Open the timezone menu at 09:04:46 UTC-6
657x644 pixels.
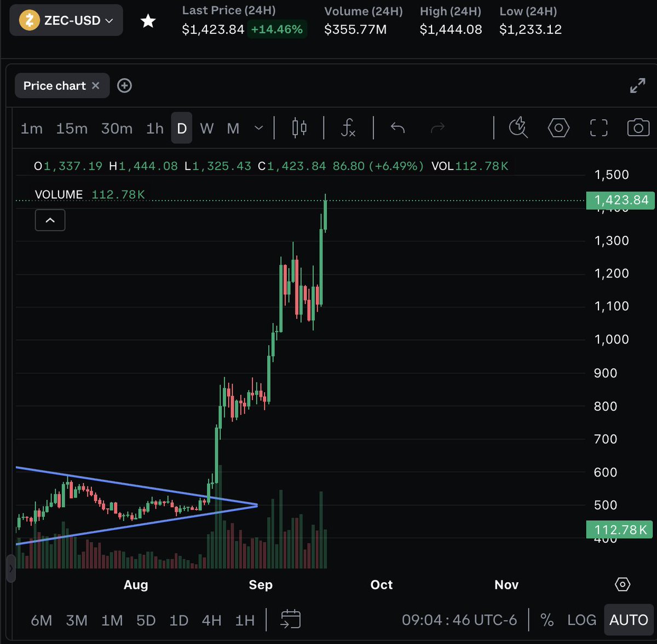(459, 620)
